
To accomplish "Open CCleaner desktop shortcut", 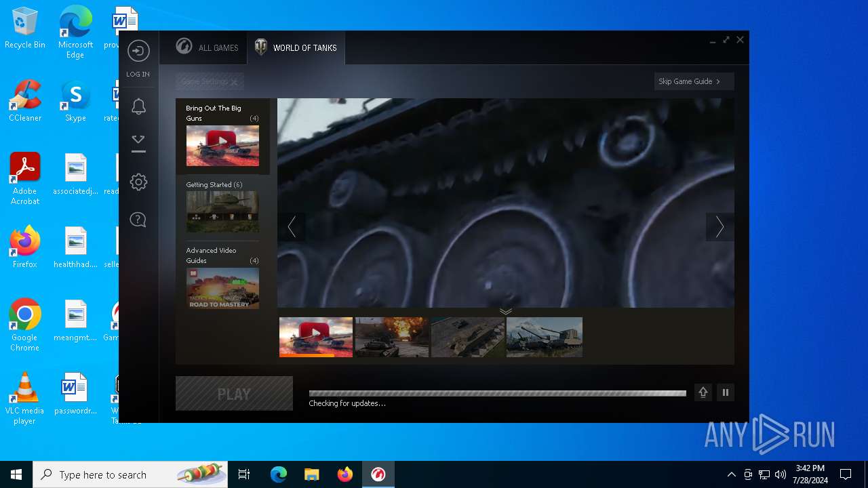I will pyautogui.click(x=25, y=102).
